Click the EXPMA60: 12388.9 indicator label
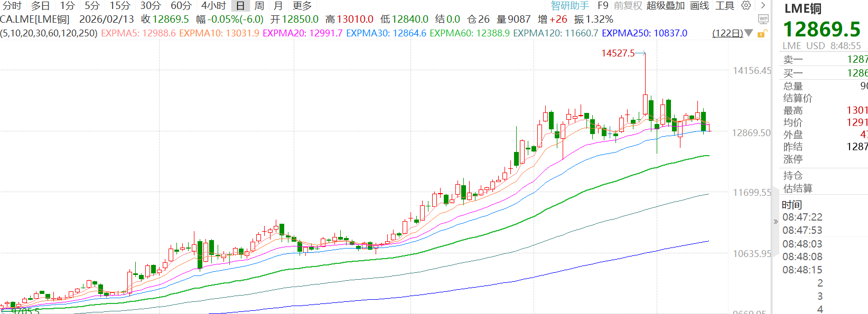This screenshot has height=314, width=868. [x=470, y=33]
